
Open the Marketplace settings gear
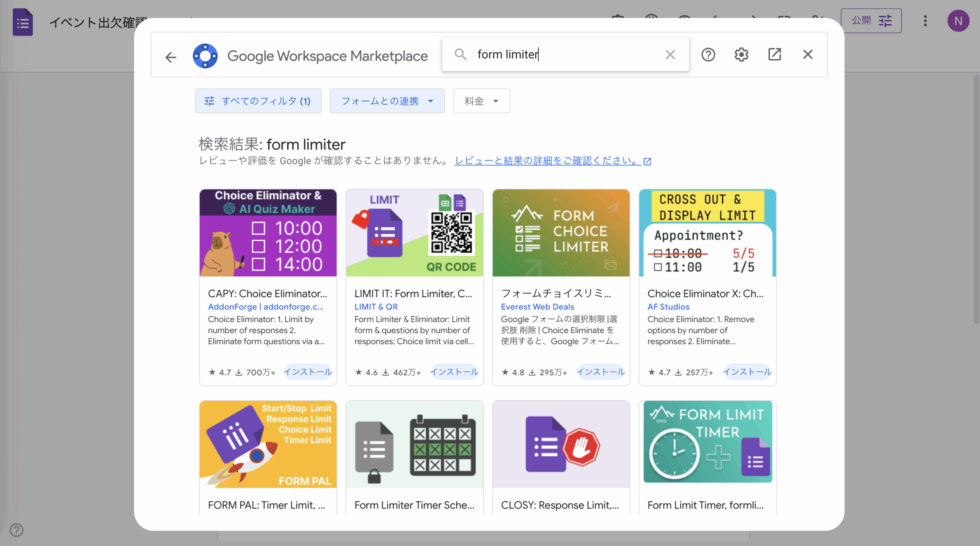coord(742,55)
